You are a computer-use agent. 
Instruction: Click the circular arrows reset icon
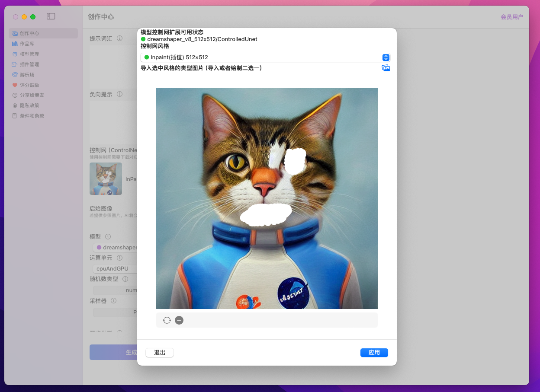pos(167,320)
